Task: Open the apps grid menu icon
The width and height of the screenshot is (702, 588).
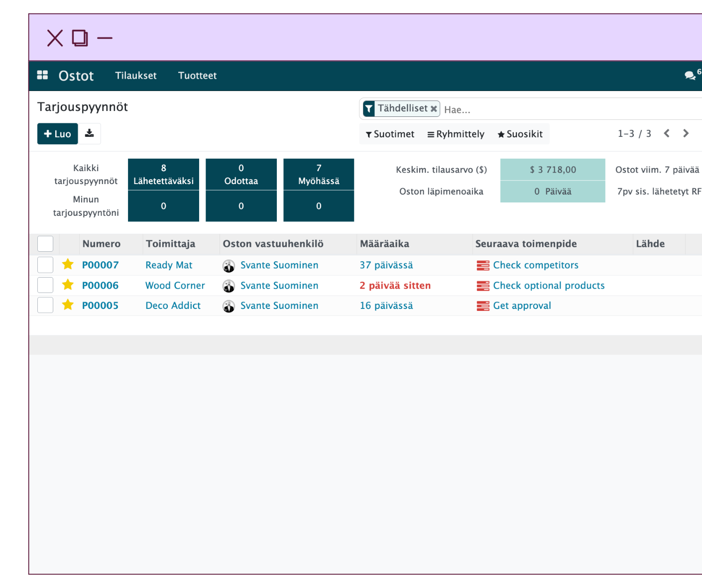Action: 42,75
